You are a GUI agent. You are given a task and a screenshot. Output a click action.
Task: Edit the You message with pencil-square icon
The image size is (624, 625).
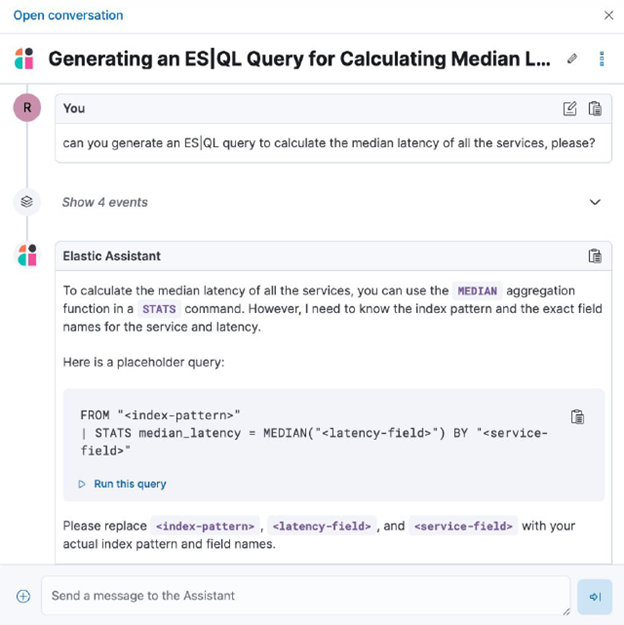click(570, 108)
